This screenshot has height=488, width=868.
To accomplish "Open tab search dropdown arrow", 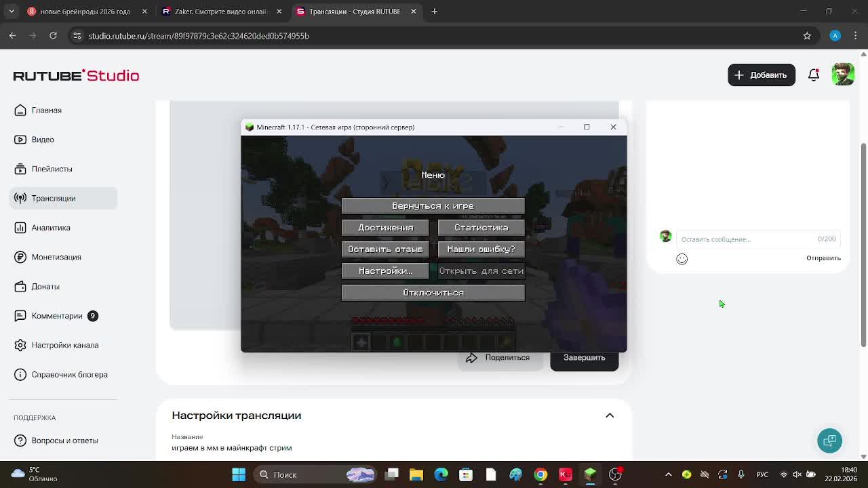I will 12,12.
